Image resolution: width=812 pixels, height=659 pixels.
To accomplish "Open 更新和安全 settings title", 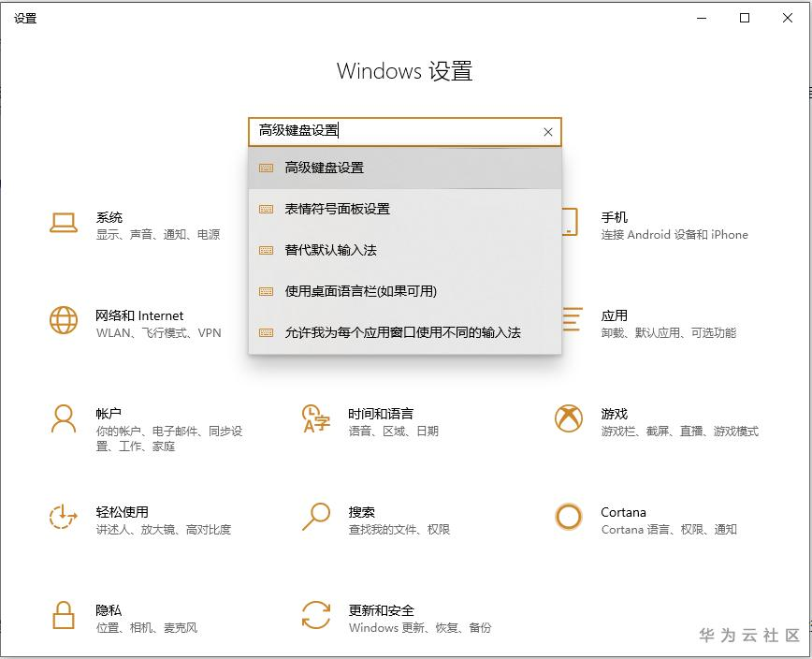I will (x=381, y=610).
